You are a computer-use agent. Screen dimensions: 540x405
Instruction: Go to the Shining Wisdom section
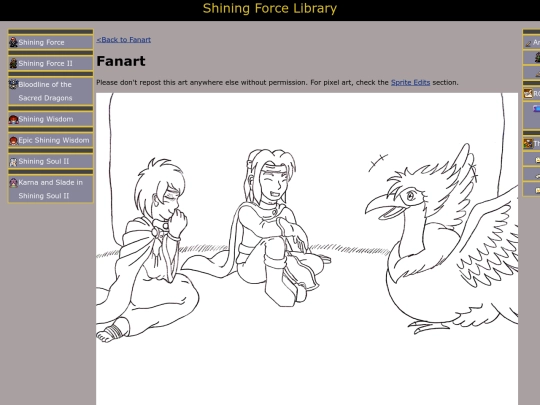[x=51, y=119]
